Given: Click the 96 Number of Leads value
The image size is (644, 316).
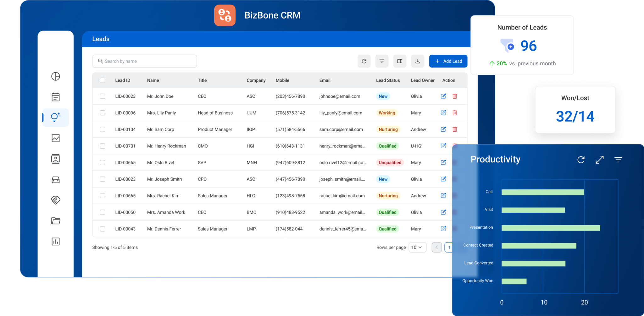Looking at the screenshot, I should click(529, 46).
